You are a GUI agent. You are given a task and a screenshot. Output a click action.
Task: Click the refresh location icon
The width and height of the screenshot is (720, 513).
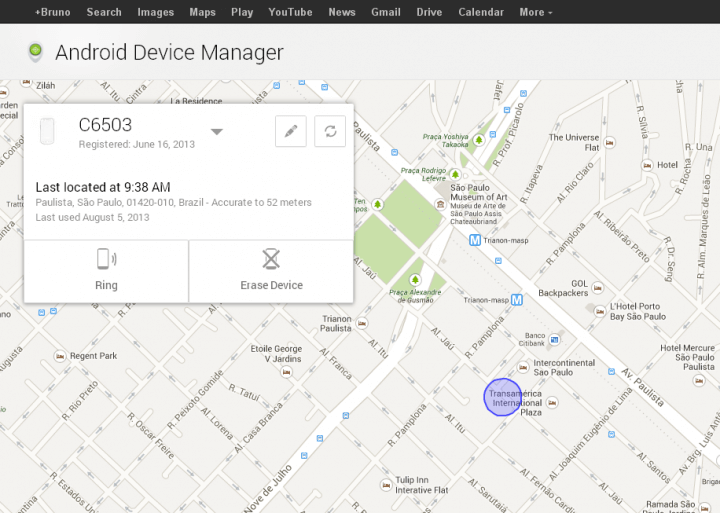[x=330, y=132]
